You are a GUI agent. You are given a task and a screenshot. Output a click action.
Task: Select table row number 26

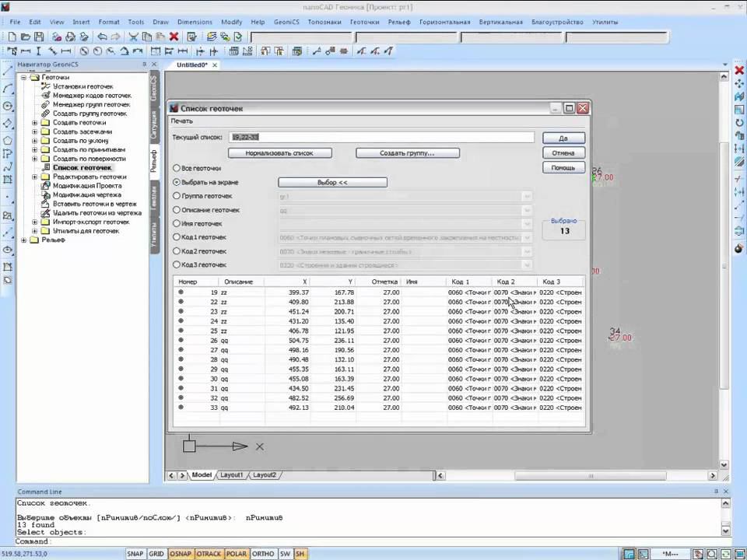point(379,341)
